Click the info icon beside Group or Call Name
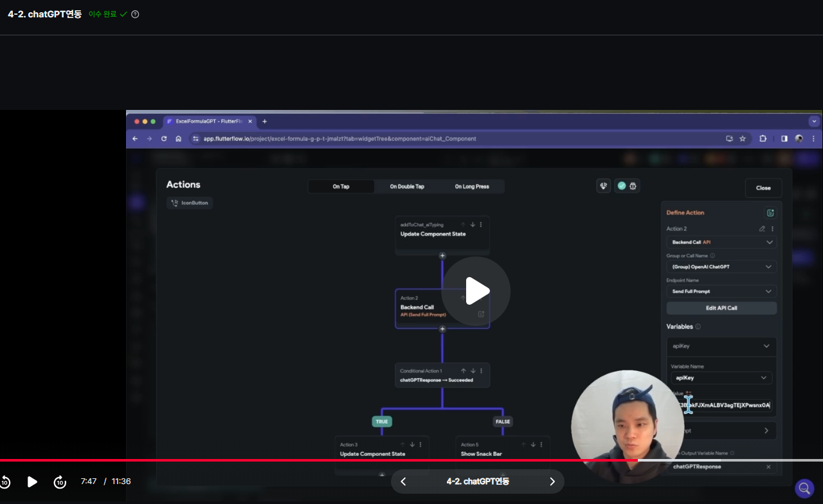This screenshot has height=504, width=823. point(712,256)
